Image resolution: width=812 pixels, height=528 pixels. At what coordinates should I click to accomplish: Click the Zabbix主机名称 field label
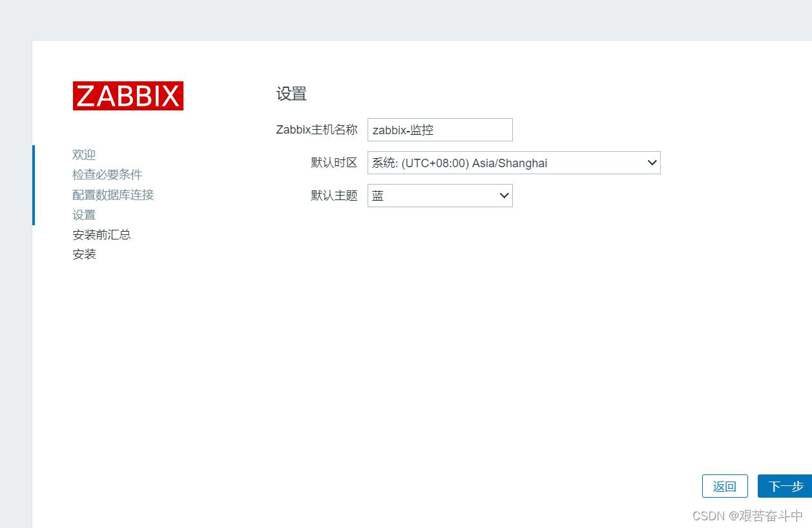coord(317,130)
